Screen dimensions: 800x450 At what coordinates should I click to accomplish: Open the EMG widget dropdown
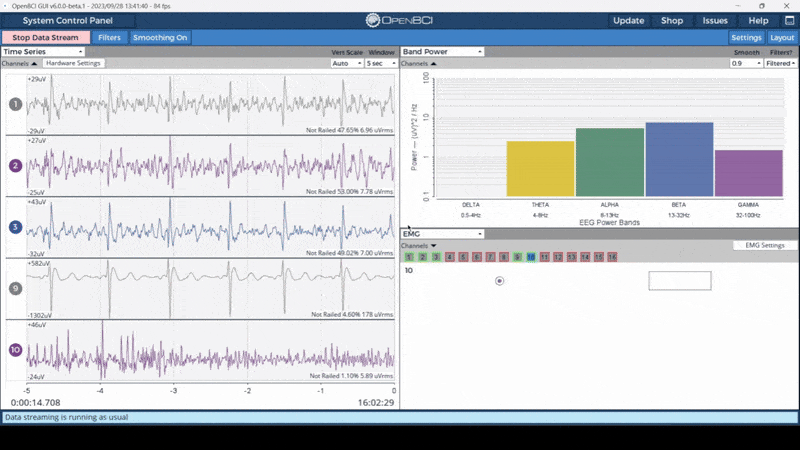(x=442, y=234)
